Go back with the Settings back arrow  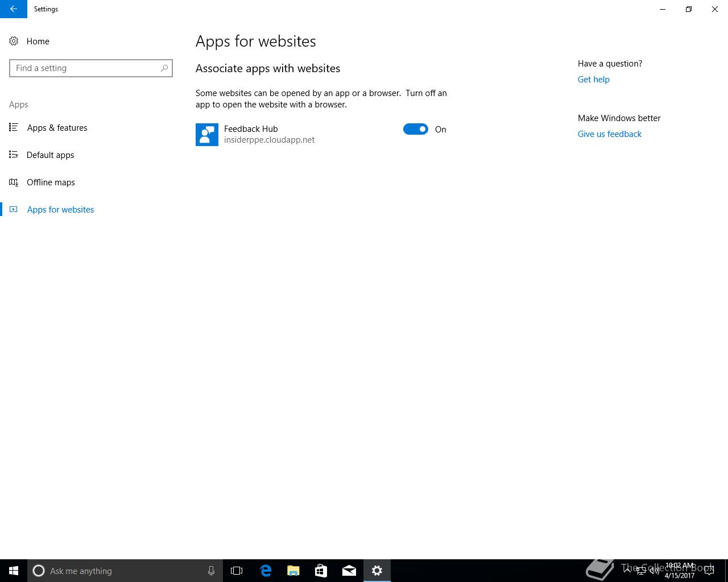click(13, 9)
